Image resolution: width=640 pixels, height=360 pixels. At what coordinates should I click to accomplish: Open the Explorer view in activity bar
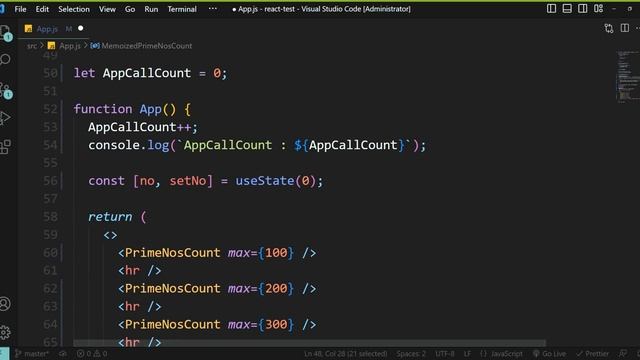point(6,33)
